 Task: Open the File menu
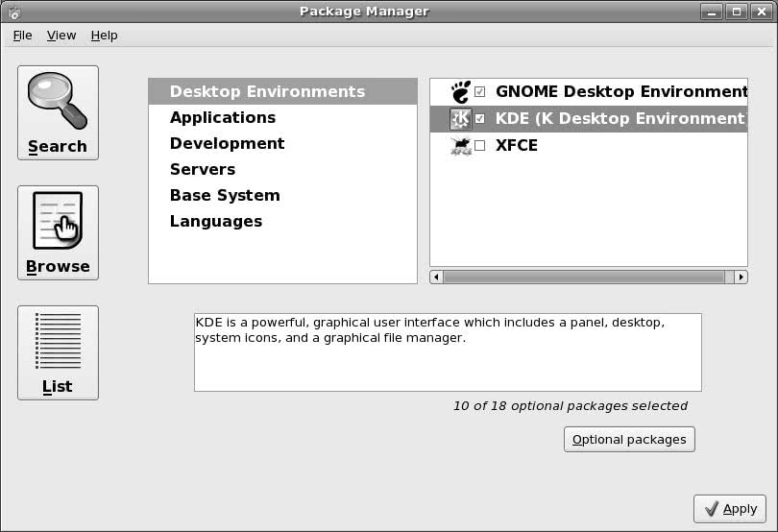click(x=22, y=36)
